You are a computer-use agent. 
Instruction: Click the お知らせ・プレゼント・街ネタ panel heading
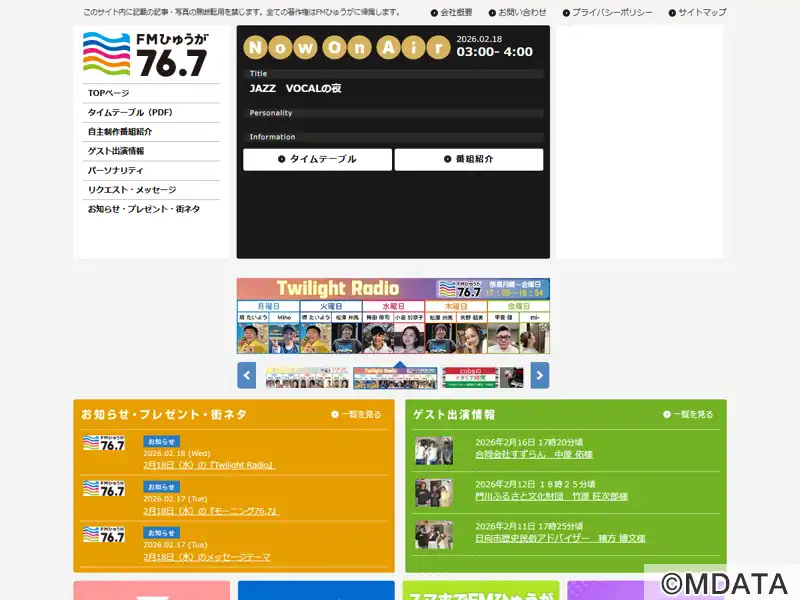(x=164, y=415)
